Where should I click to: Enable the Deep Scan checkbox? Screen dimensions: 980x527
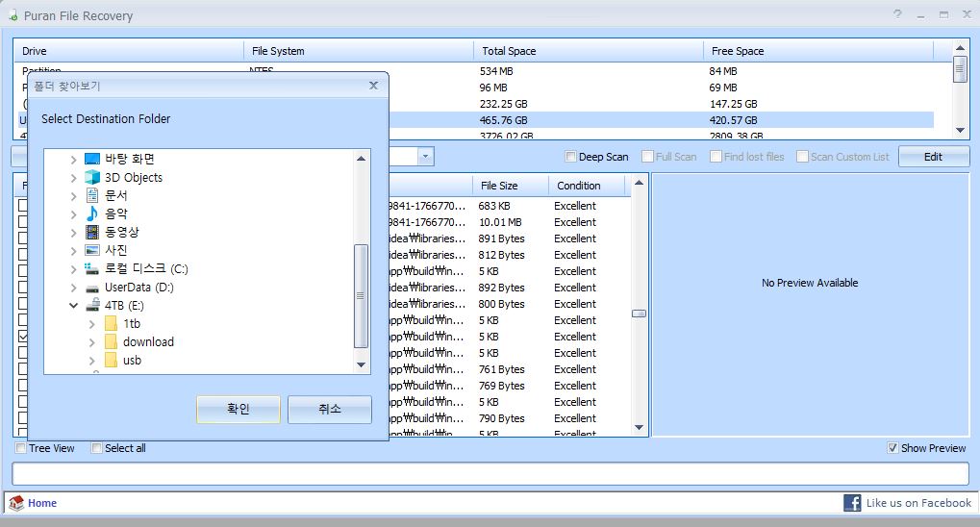coord(570,157)
